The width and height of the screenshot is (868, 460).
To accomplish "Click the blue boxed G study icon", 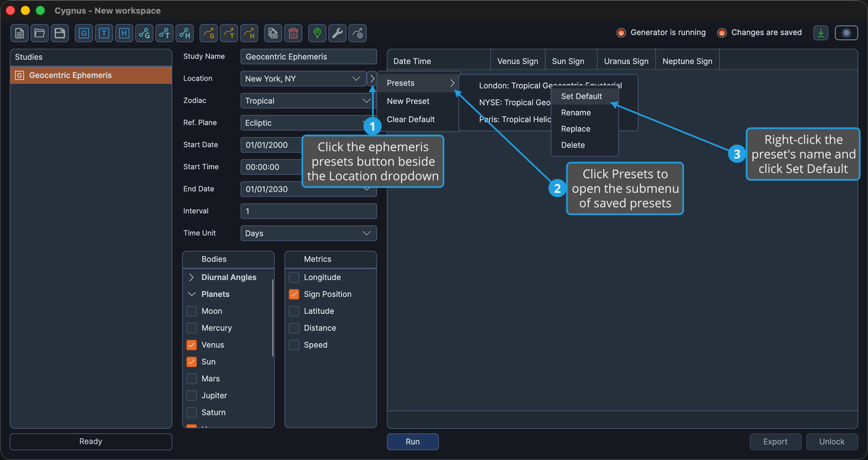I will 84,33.
